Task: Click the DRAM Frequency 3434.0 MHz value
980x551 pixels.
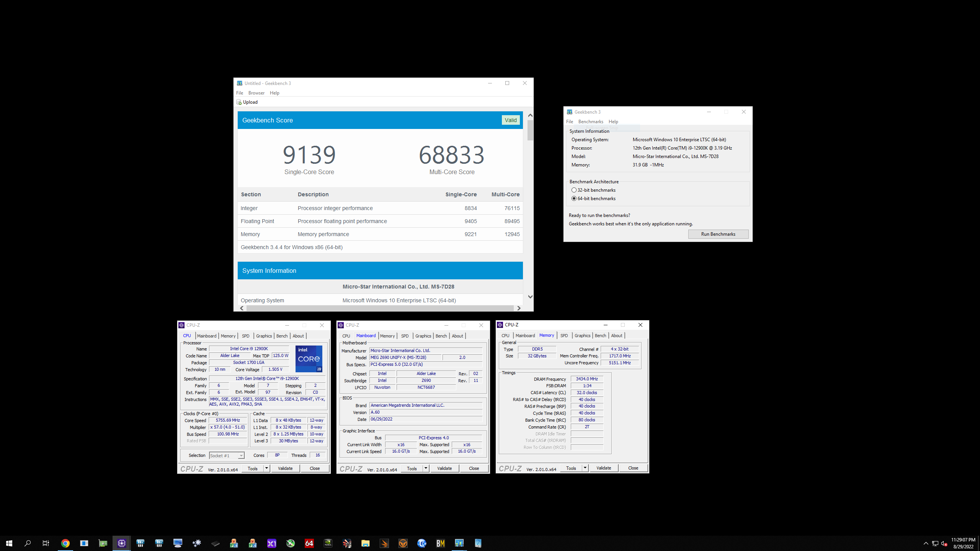Action: [x=587, y=379]
